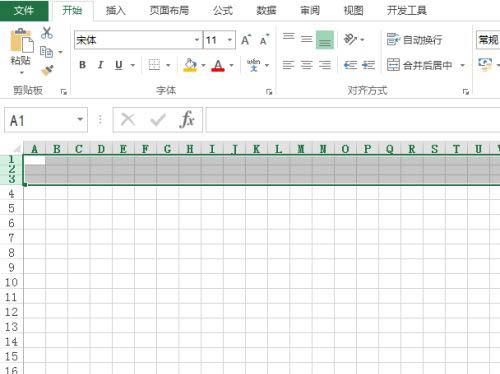
Task: Expand the font color dropdown arrow
Action: click(231, 65)
